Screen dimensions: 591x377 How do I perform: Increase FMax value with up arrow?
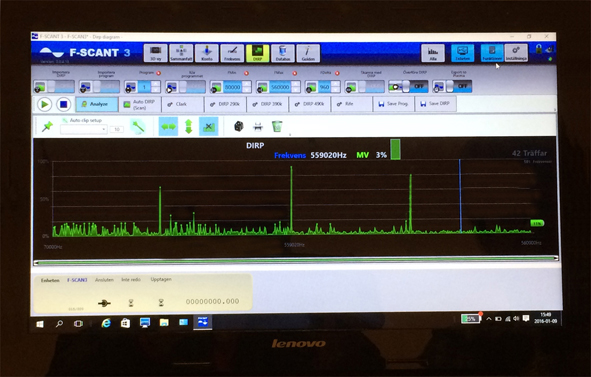296,84
